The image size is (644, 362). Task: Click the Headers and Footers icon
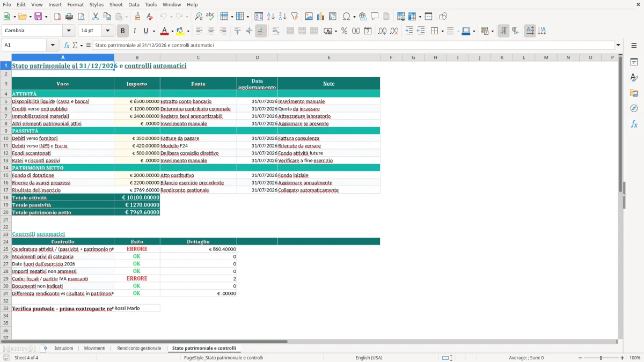coord(386,17)
